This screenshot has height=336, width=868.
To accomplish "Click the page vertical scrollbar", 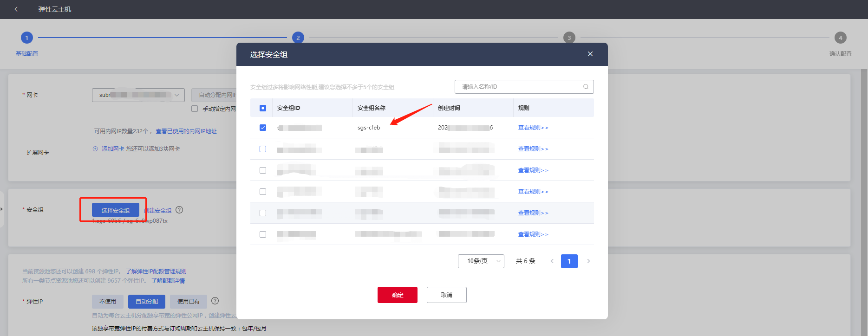I will coord(864,203).
